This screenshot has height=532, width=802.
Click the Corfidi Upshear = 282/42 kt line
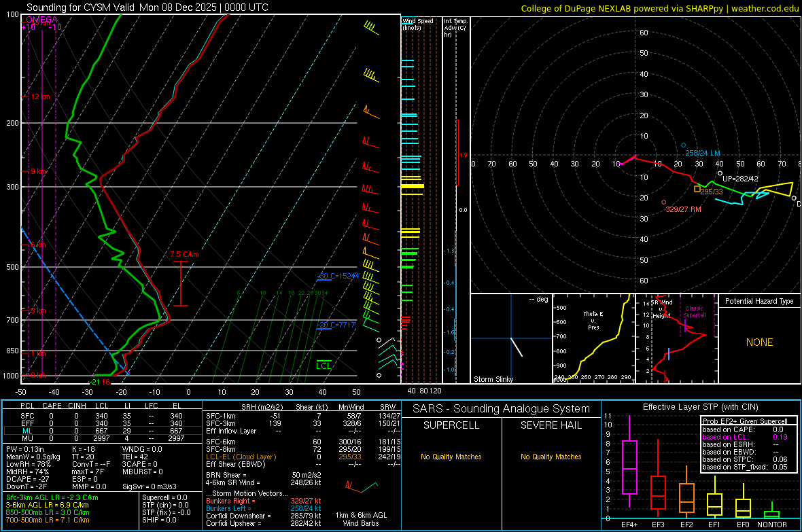click(x=264, y=523)
